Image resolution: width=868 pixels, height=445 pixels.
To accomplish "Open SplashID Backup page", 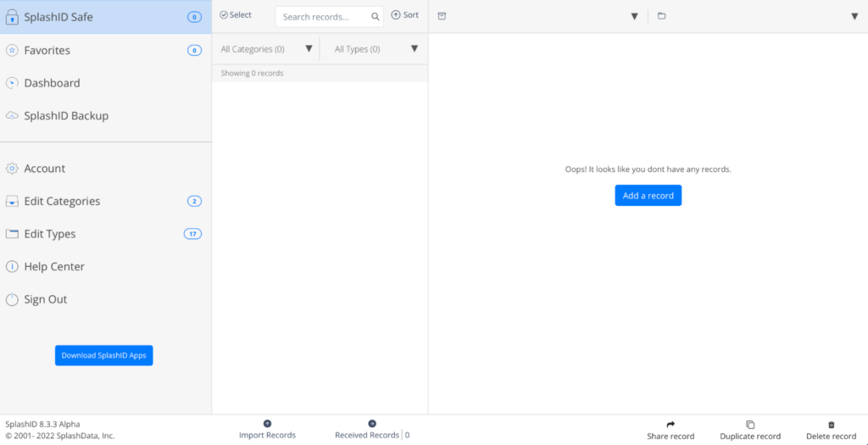I will pos(106,115).
